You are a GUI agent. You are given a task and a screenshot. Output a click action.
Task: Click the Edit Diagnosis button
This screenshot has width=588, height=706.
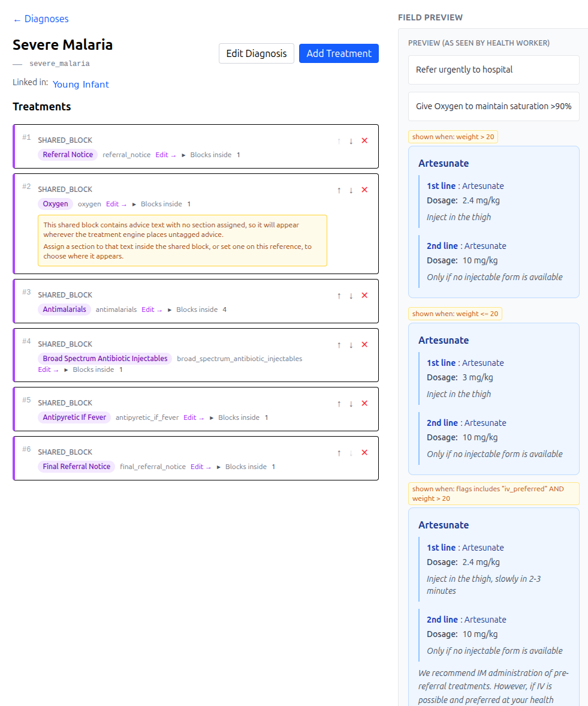[x=257, y=53]
